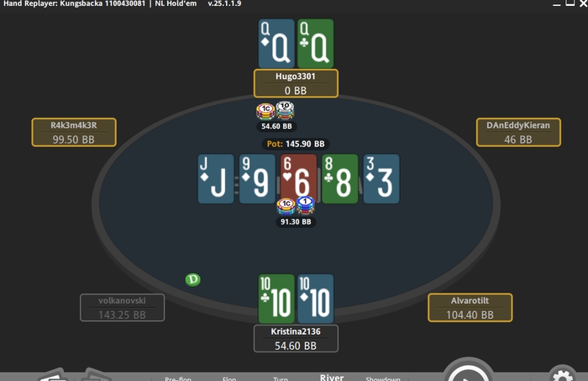This screenshot has height=381, width=588.
Task: Click the second hand-cards icon in the bottom-left bar
Action: 96,374
